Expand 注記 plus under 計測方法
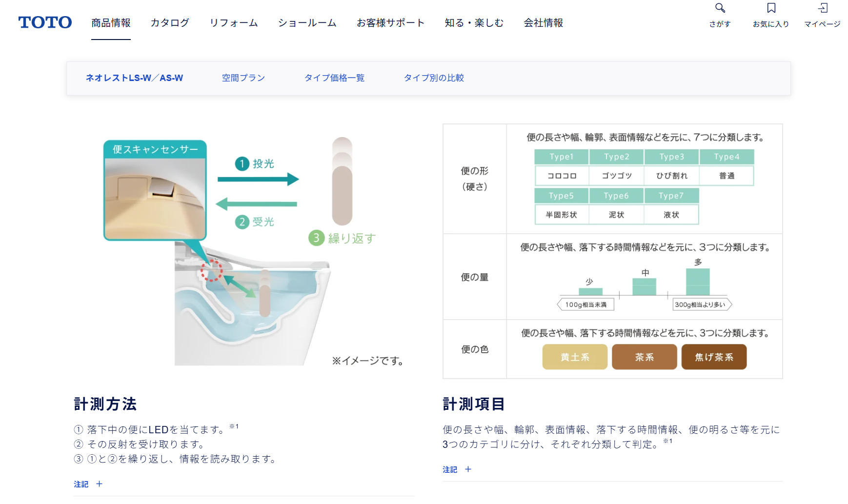The height and width of the screenshot is (504, 848). 99,484
